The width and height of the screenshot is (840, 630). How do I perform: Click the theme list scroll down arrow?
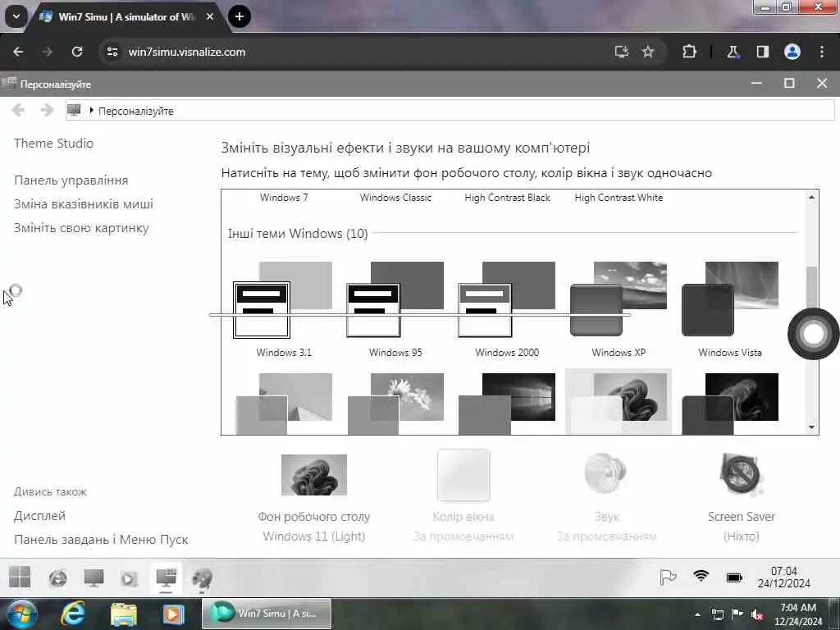[x=811, y=427]
